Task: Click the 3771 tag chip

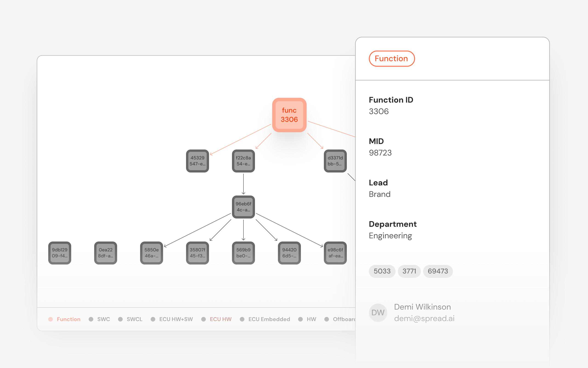Action: (x=409, y=271)
